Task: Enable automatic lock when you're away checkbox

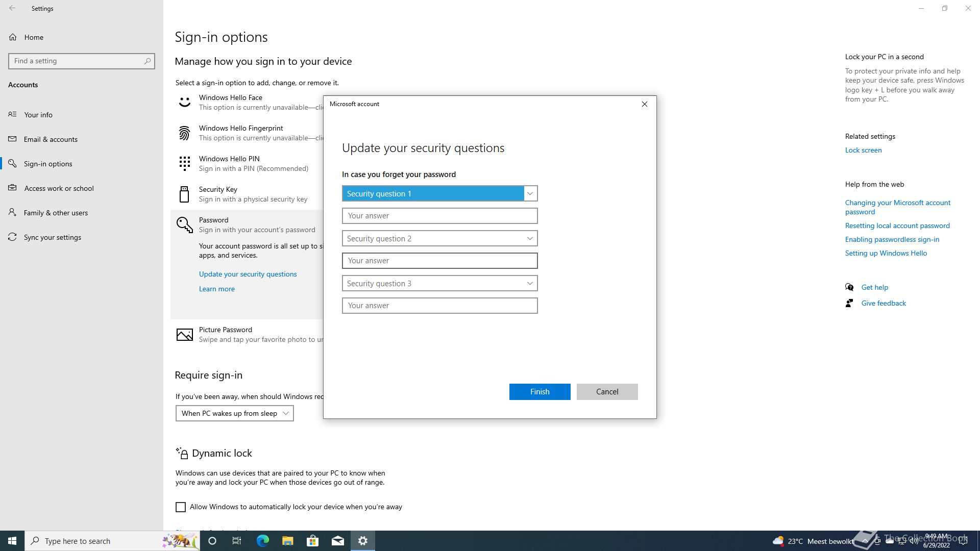Action: [x=181, y=507]
